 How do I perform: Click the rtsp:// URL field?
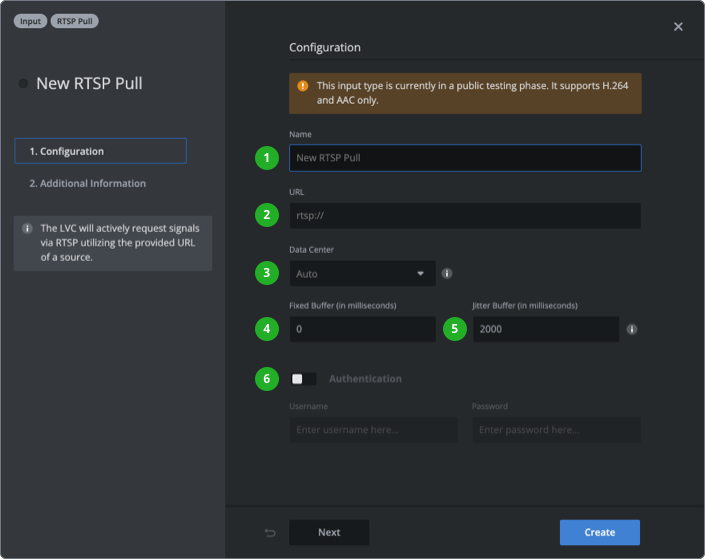pyautogui.click(x=465, y=216)
